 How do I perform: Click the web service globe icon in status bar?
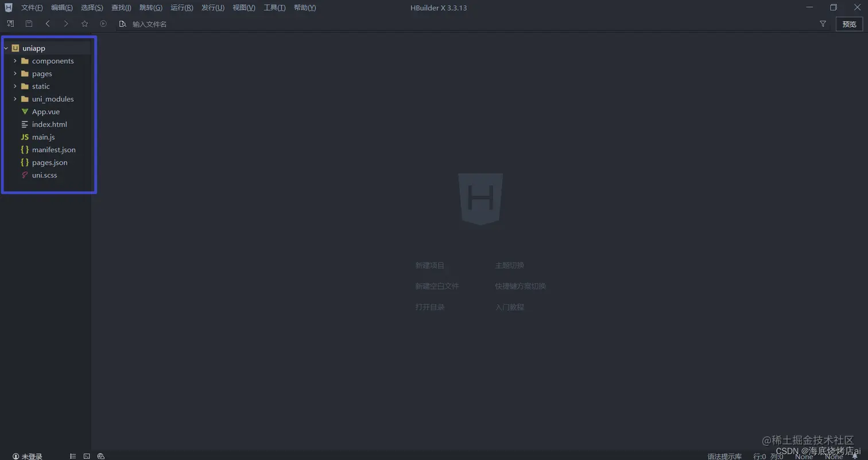[x=101, y=456]
